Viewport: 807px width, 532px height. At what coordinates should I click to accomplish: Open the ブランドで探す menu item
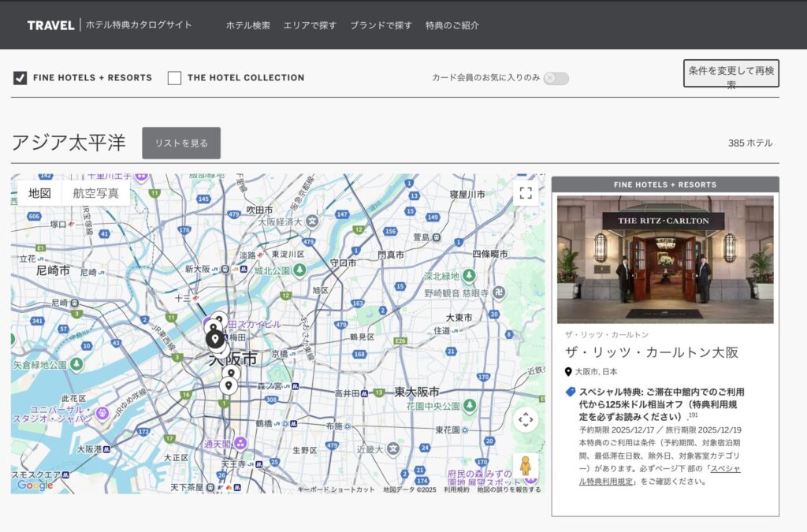(381, 25)
